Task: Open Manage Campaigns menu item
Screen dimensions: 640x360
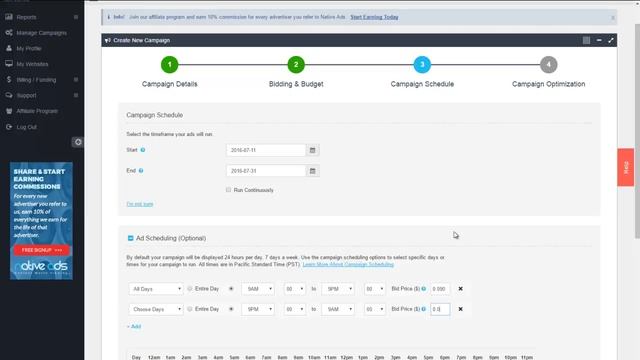Action: point(42,33)
